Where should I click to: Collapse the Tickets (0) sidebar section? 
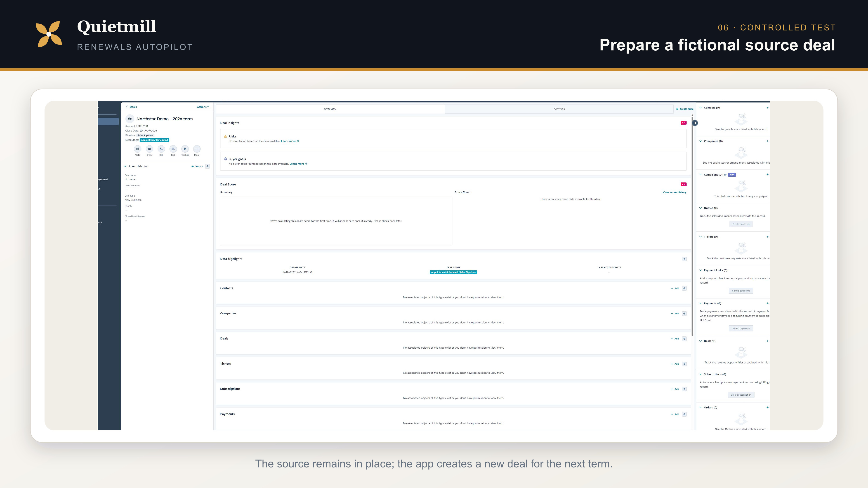(x=701, y=237)
